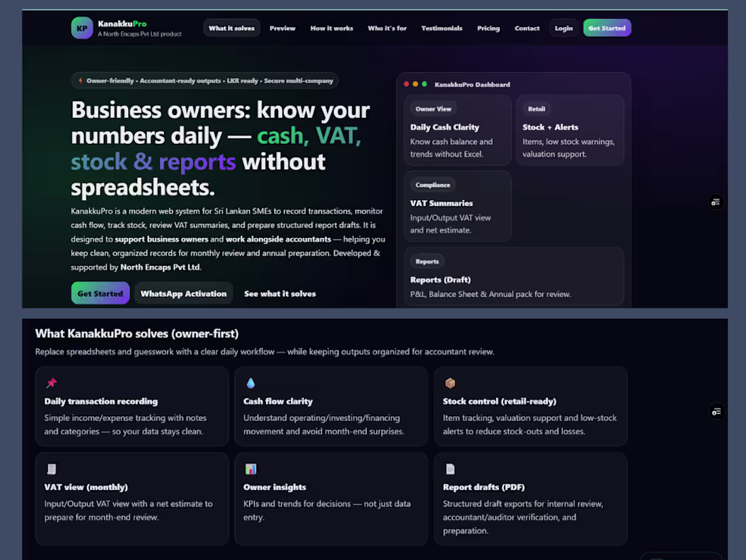Go to the Preview nav item
746x560 pixels.
(283, 28)
